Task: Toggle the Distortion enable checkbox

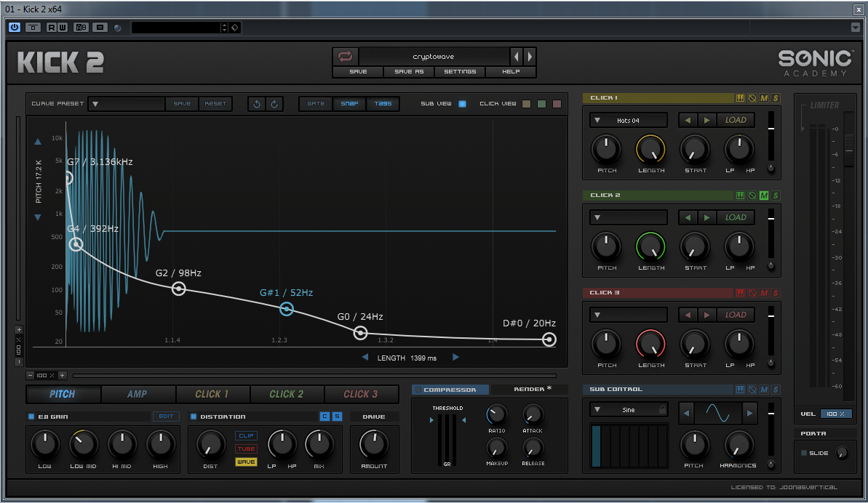Action: click(x=194, y=417)
